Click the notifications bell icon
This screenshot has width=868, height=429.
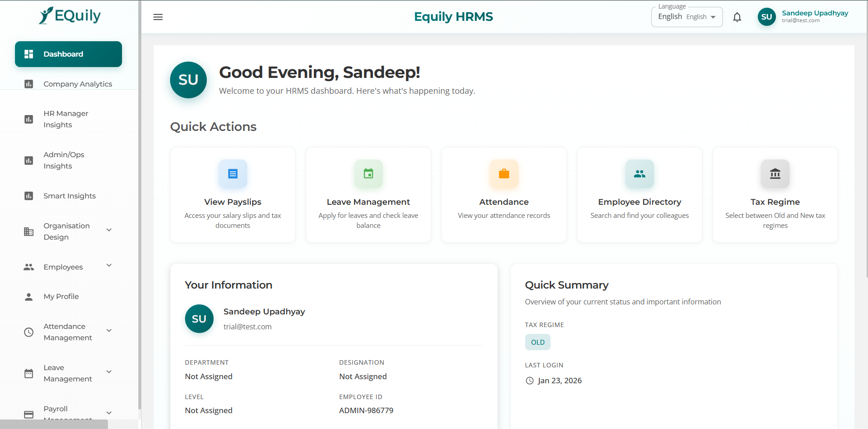click(737, 17)
